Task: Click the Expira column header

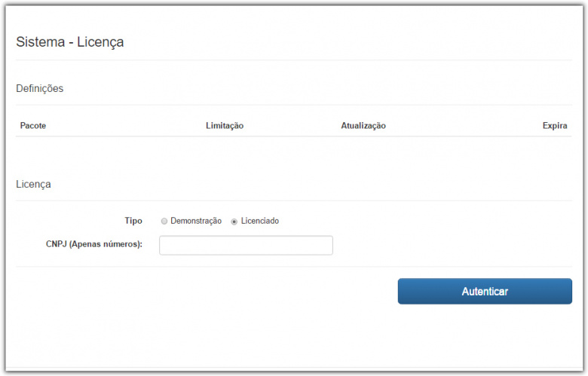Action: coord(555,126)
